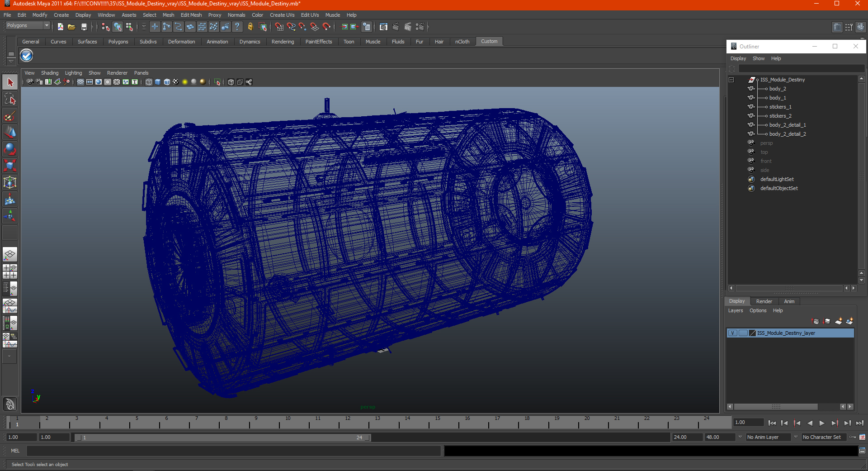Select the Scale tool in toolbox
This screenshot has height=471, width=868.
coord(10,166)
